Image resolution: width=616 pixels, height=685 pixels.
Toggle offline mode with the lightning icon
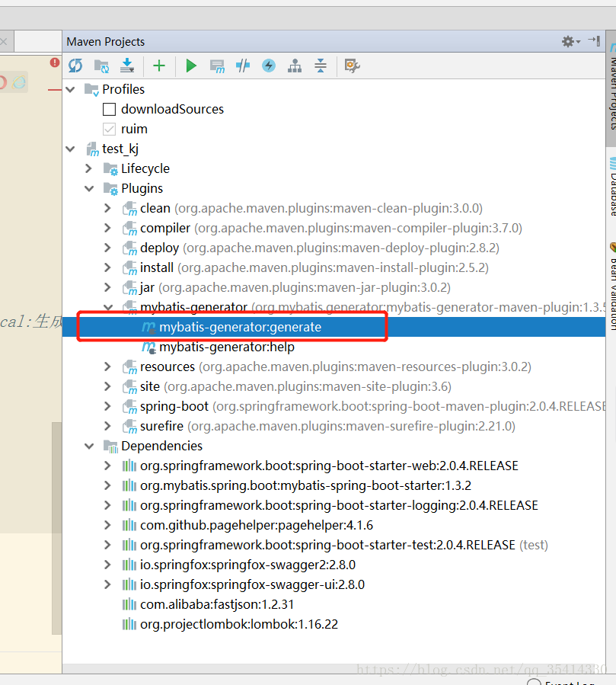268,66
